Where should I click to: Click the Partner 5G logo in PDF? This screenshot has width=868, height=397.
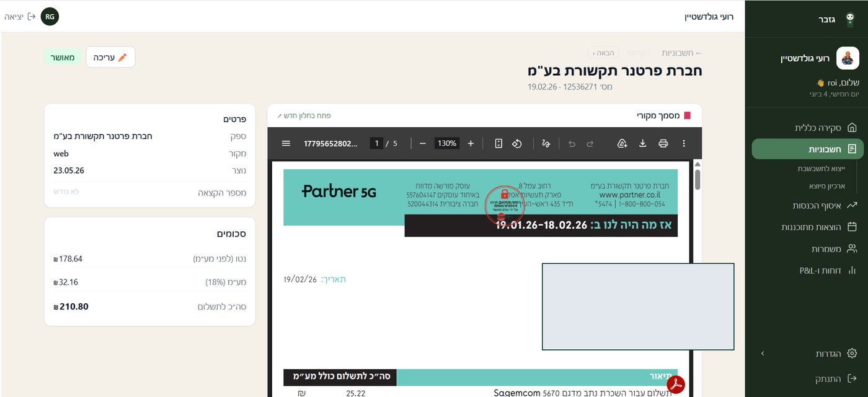(339, 191)
